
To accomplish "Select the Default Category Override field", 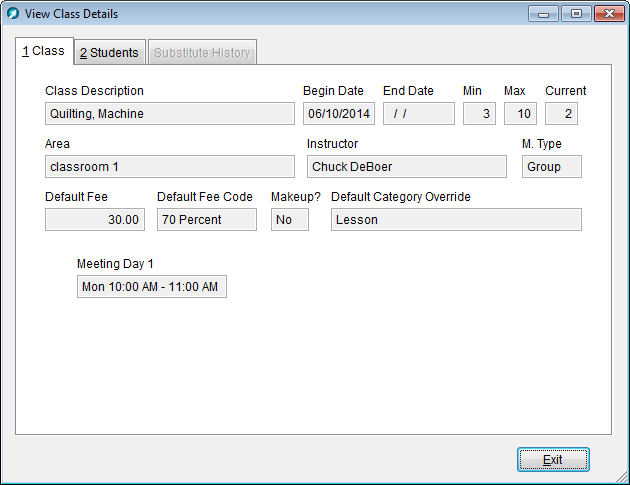I will tap(456, 220).
